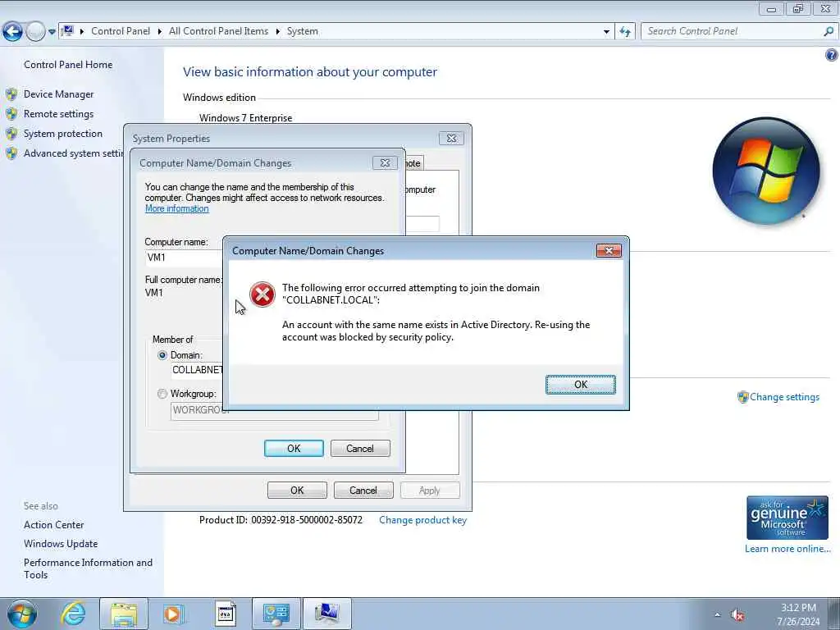Click the forward navigation arrow button

tap(35, 31)
